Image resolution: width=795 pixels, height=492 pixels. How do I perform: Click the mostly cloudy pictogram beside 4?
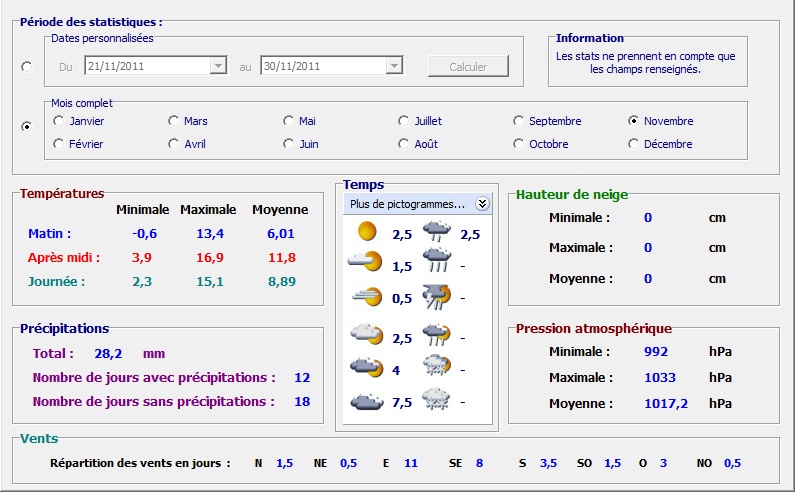(x=367, y=367)
